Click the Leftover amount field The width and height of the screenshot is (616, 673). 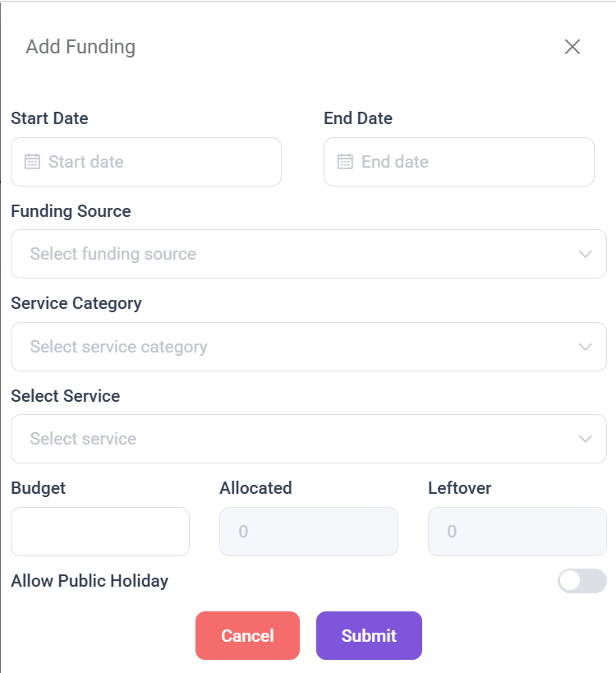517,532
